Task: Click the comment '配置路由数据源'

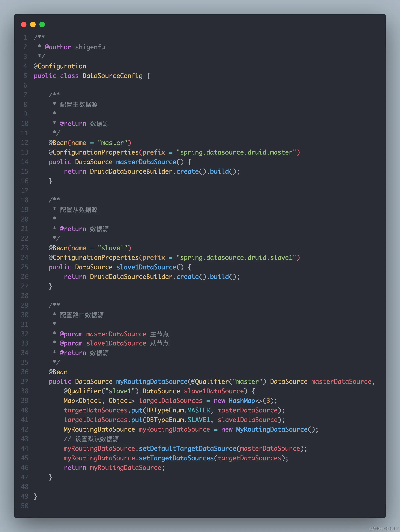Action: click(82, 315)
